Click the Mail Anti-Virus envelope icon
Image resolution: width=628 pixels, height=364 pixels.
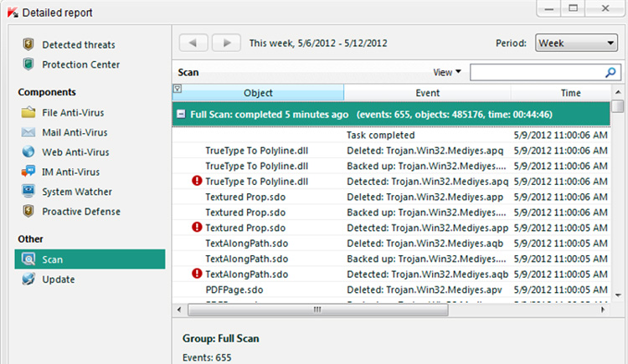28,132
